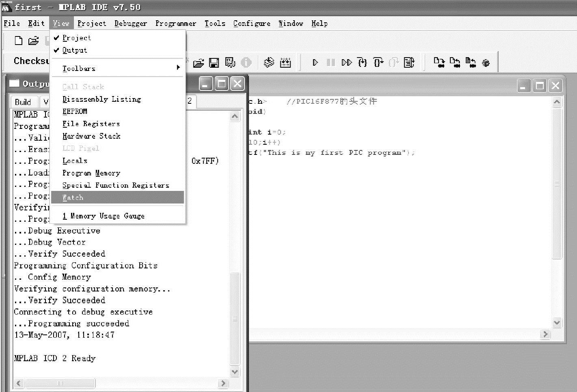Screen dimensions: 577x392
Task: Click the Read target device icon
Action: [x=455, y=62]
